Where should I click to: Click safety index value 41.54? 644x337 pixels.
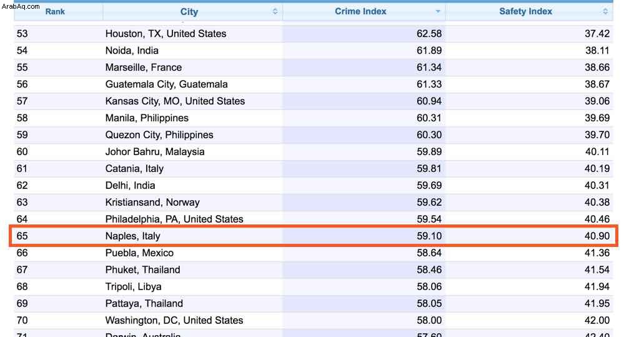[597, 269]
